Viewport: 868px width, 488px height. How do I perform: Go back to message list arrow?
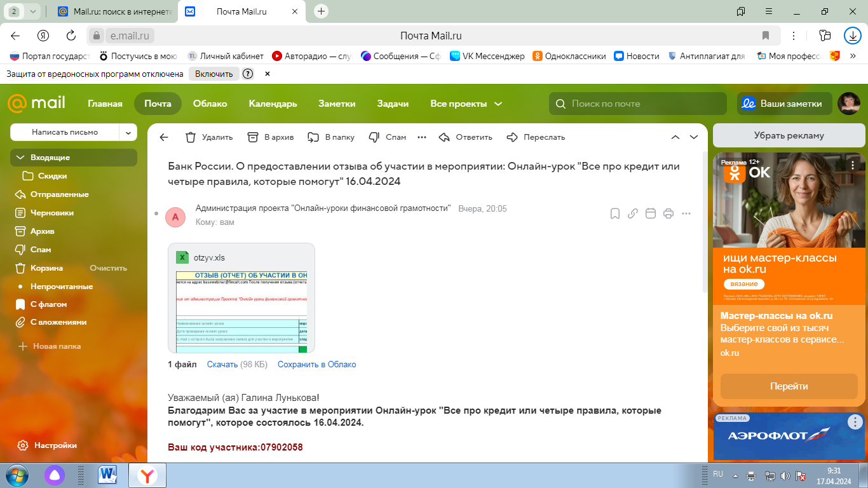coord(164,137)
